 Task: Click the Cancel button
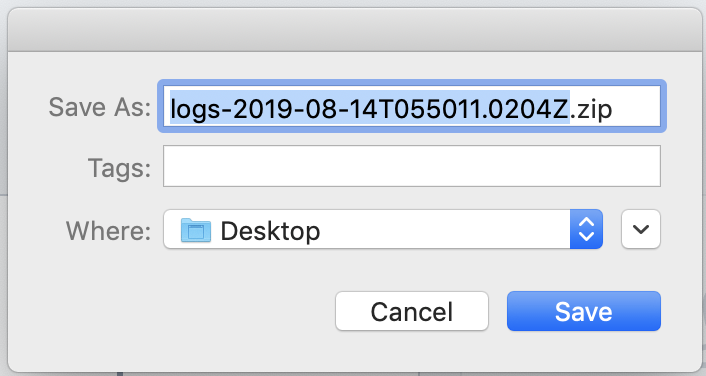(412, 311)
